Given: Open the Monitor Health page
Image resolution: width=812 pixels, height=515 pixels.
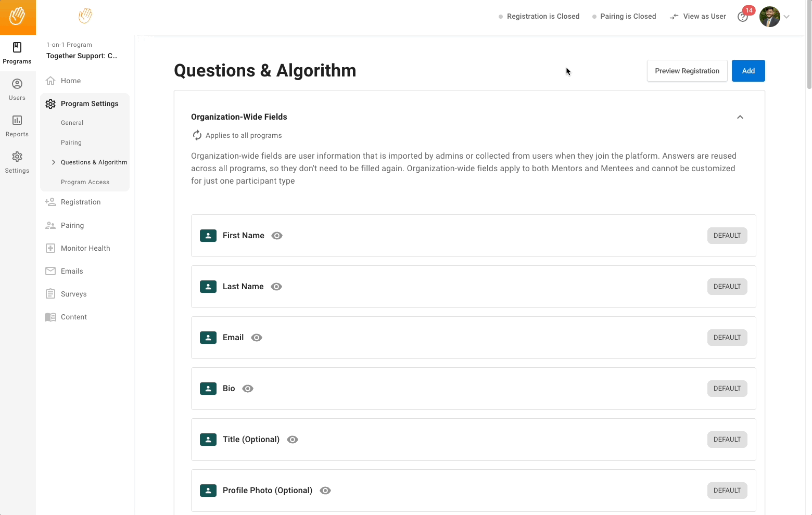Looking at the screenshot, I should pos(85,248).
